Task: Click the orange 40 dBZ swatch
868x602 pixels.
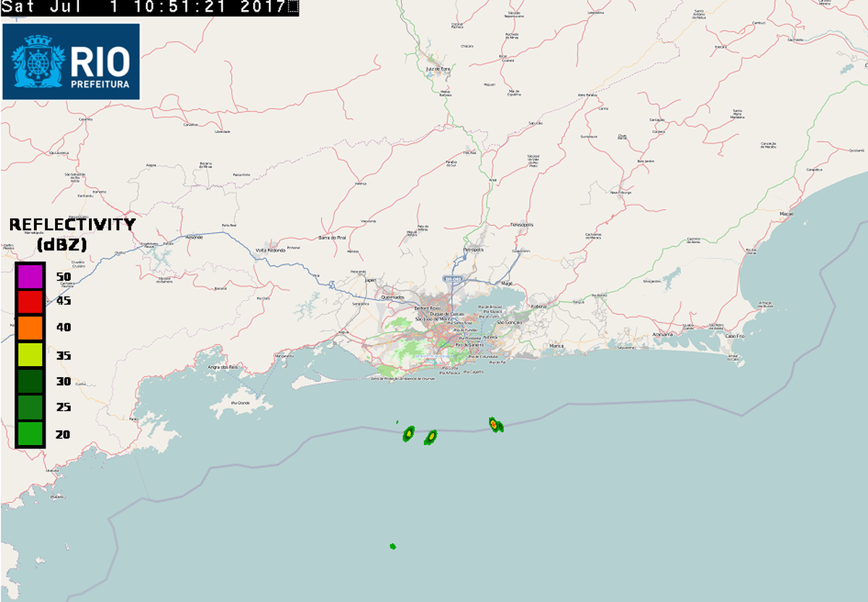Action: [30, 328]
